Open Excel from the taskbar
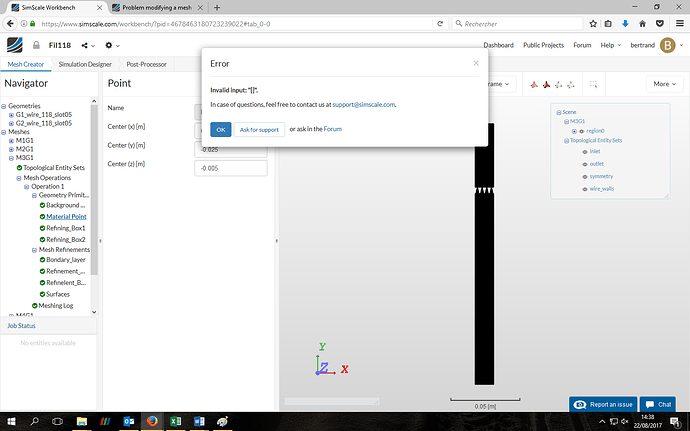690x431 pixels. pyautogui.click(x=176, y=422)
